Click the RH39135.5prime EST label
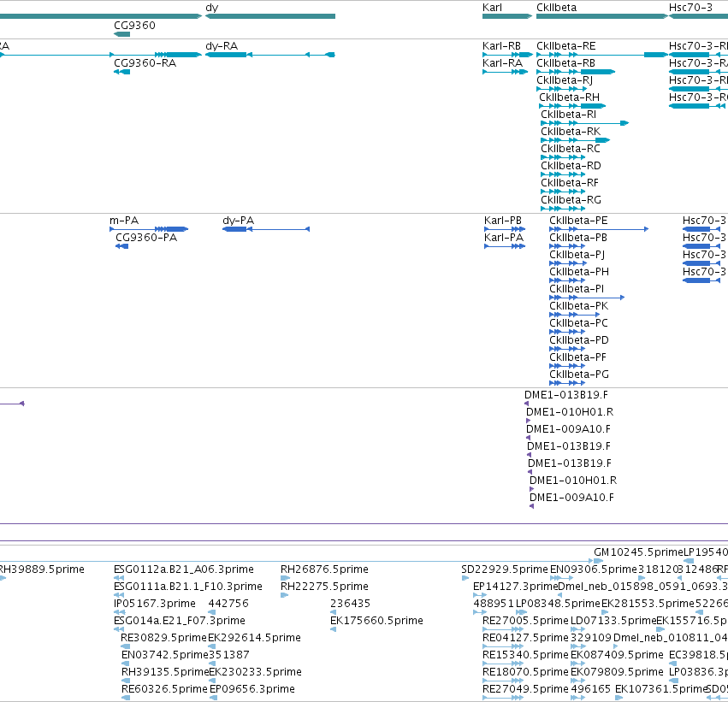Viewport: 728px width, 702px height. pyautogui.click(x=165, y=672)
